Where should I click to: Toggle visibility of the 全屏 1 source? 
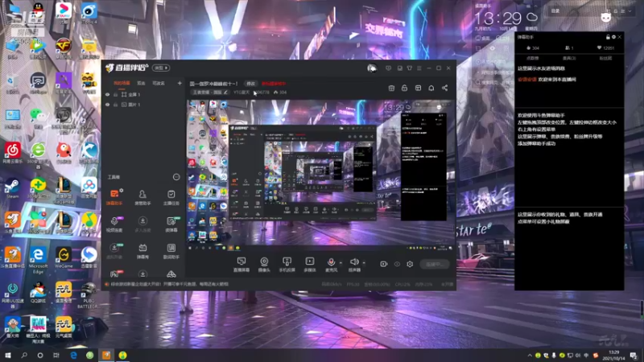coord(108,94)
